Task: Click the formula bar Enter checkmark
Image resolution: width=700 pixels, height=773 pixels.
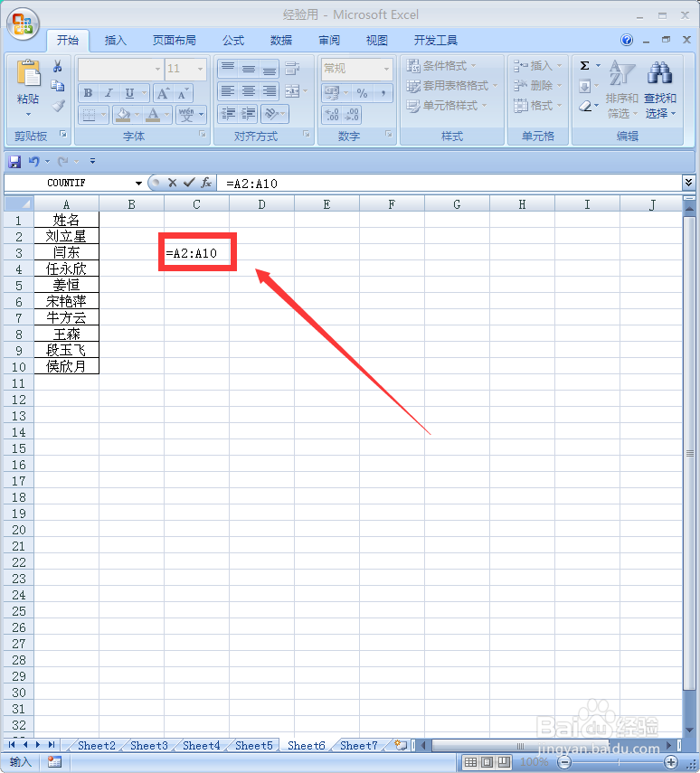Action: click(x=189, y=183)
